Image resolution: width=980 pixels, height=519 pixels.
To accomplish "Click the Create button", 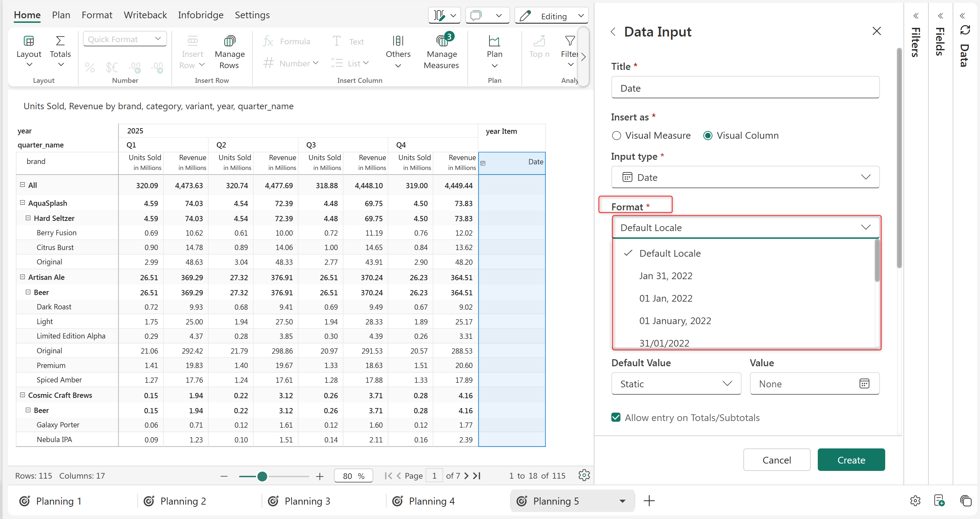I will [x=851, y=460].
